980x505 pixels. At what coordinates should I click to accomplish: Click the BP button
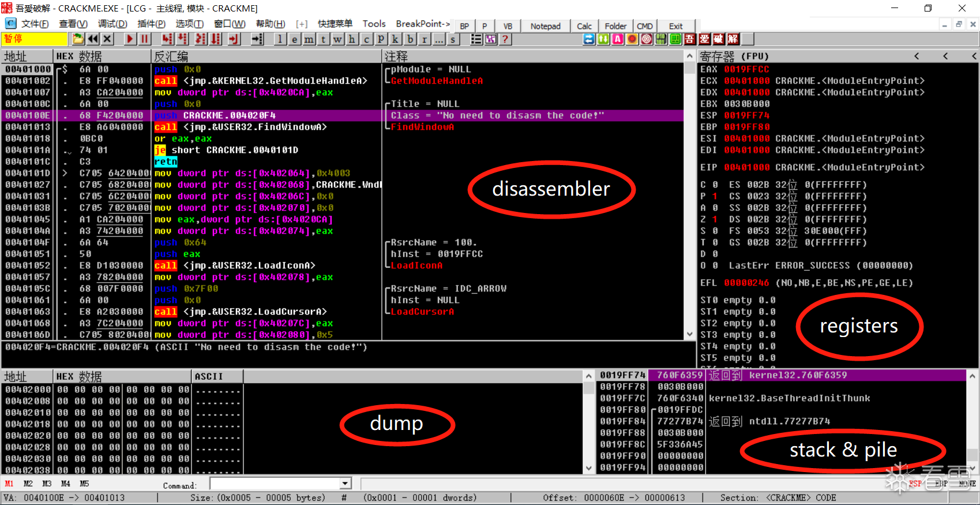(x=465, y=26)
